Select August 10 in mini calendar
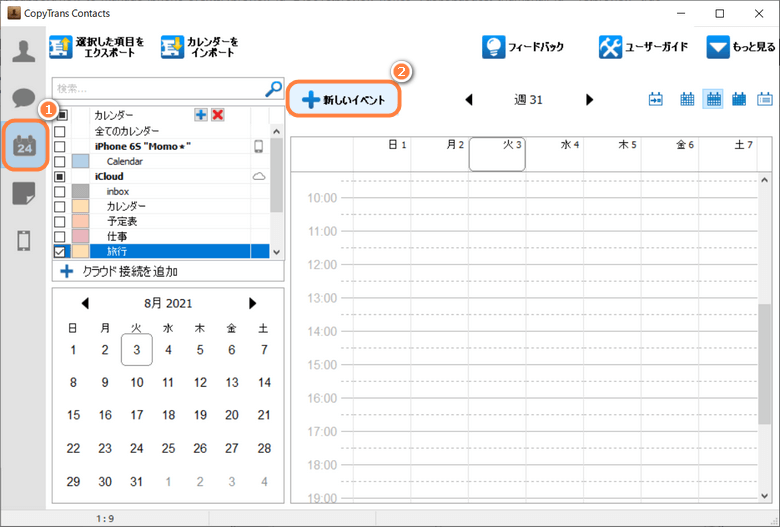The width and height of the screenshot is (780, 527). pyautogui.click(x=137, y=383)
